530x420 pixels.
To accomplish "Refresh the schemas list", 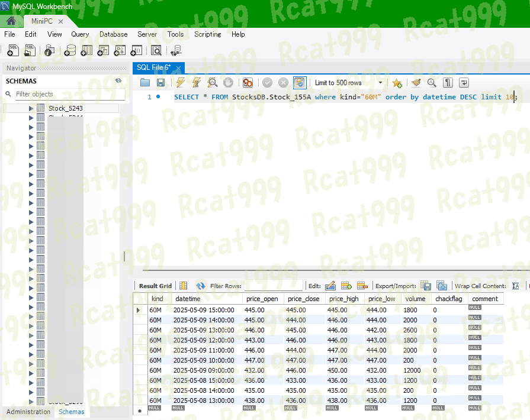I will point(118,80).
